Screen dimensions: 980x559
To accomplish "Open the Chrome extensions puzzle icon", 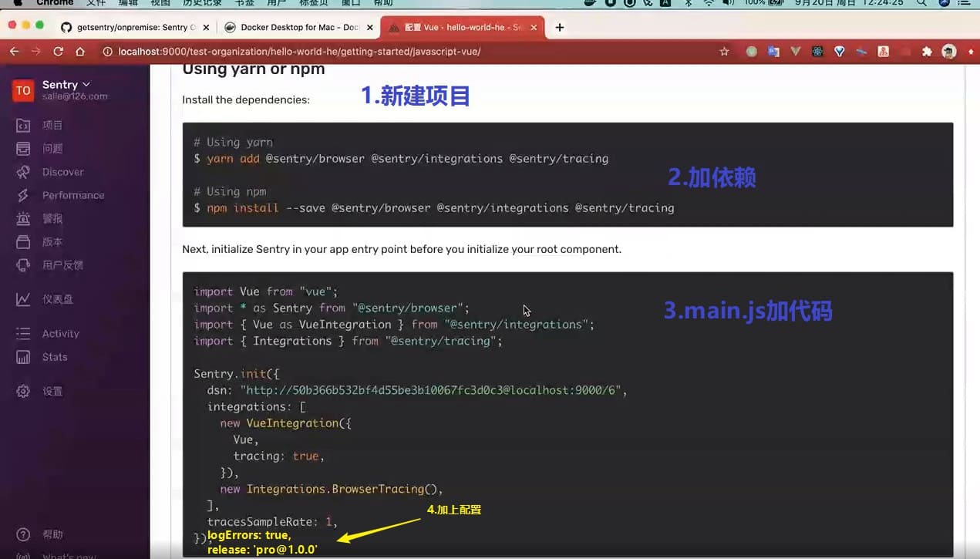I will pyautogui.click(x=927, y=52).
